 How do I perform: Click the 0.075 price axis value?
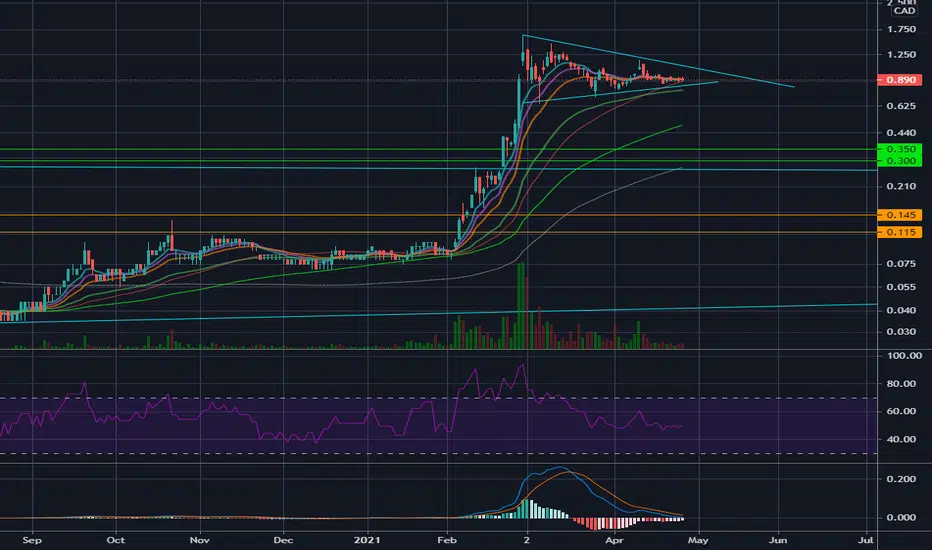pyautogui.click(x=901, y=263)
